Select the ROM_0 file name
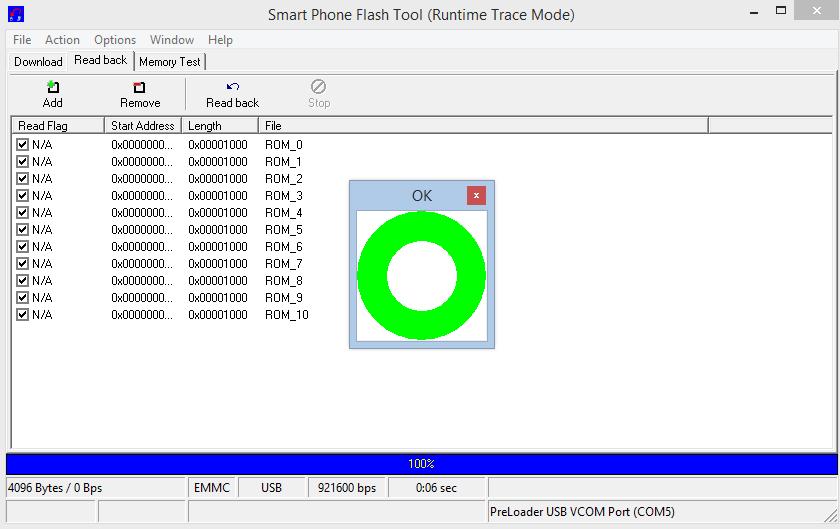This screenshot has width=840, height=529. pyautogui.click(x=284, y=145)
